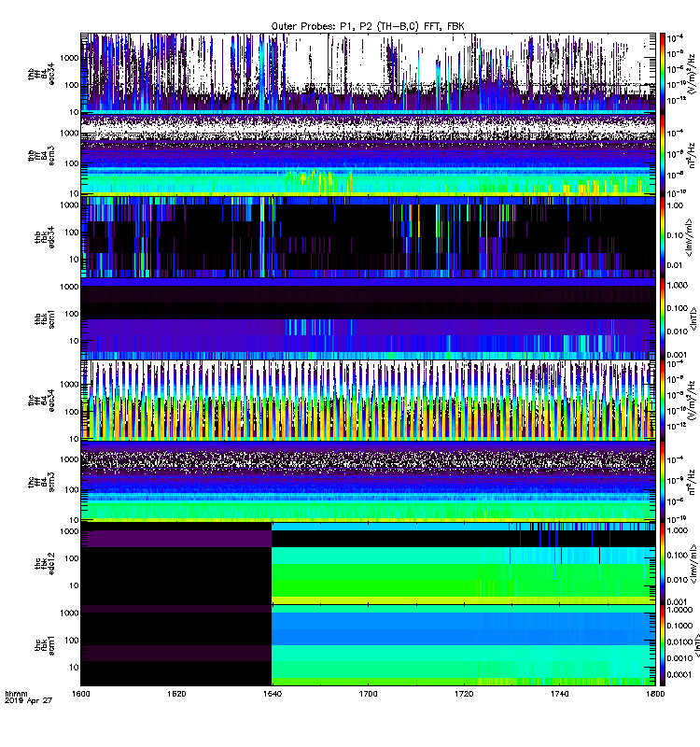Click the color bar of the thc eac34 FFT panel
The height and width of the screenshot is (747, 700).
click(x=663, y=401)
